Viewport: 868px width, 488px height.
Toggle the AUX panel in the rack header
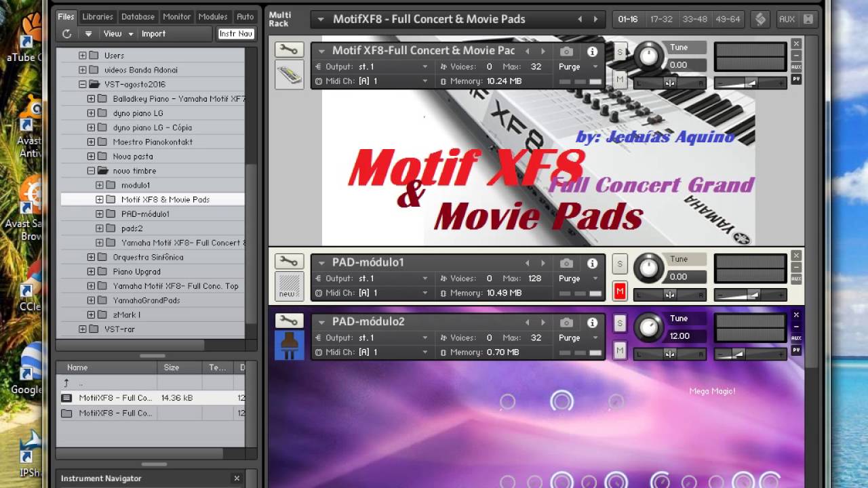point(787,19)
